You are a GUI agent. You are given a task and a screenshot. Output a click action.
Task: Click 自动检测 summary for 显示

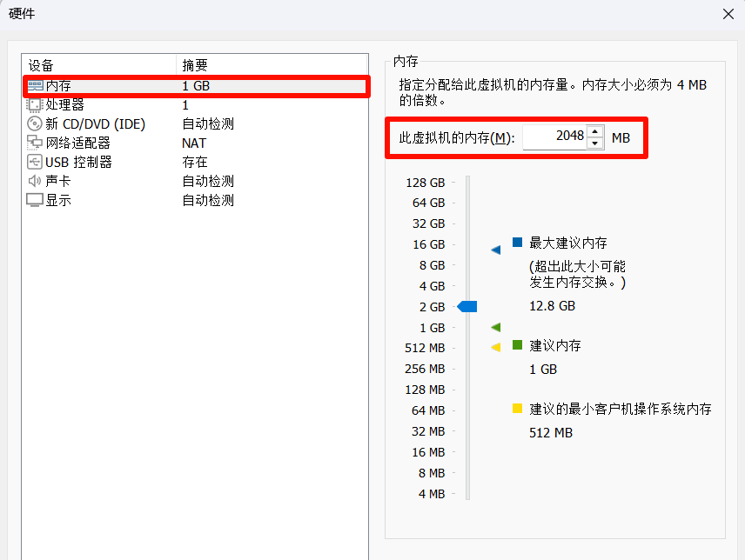(208, 200)
